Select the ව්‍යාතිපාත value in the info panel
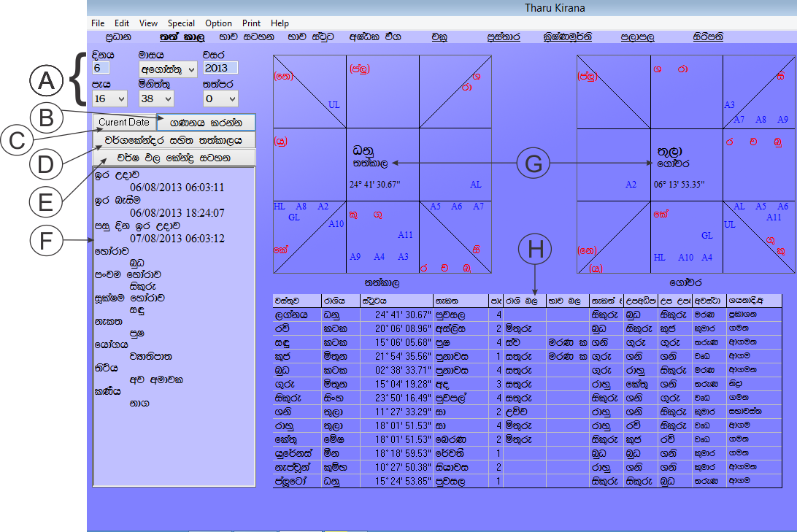797x532 pixels. coord(151,356)
